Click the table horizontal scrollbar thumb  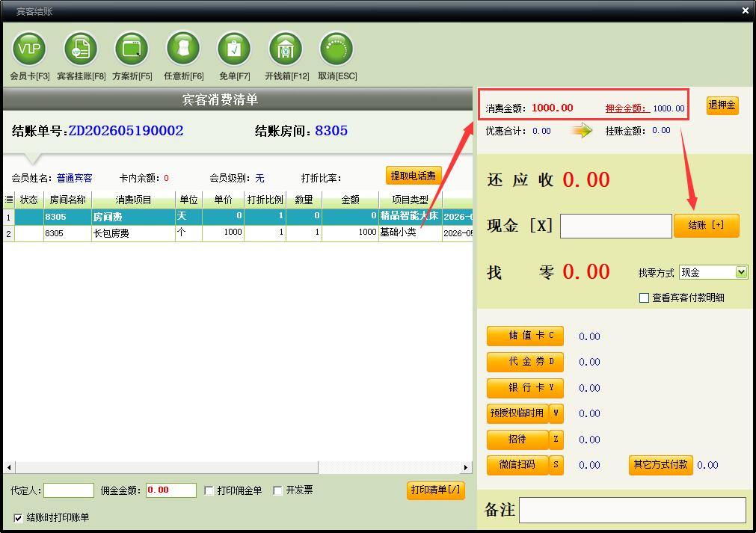tap(167, 467)
